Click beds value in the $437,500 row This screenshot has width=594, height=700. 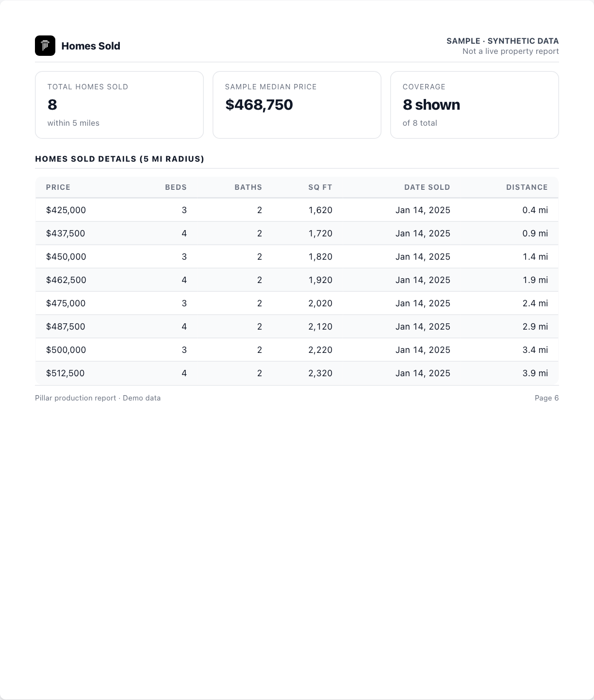[x=184, y=233]
